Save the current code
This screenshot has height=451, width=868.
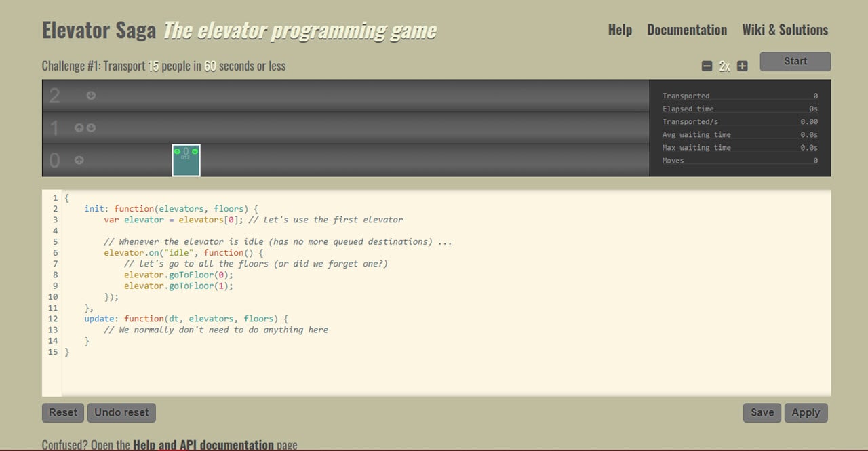pyautogui.click(x=762, y=412)
